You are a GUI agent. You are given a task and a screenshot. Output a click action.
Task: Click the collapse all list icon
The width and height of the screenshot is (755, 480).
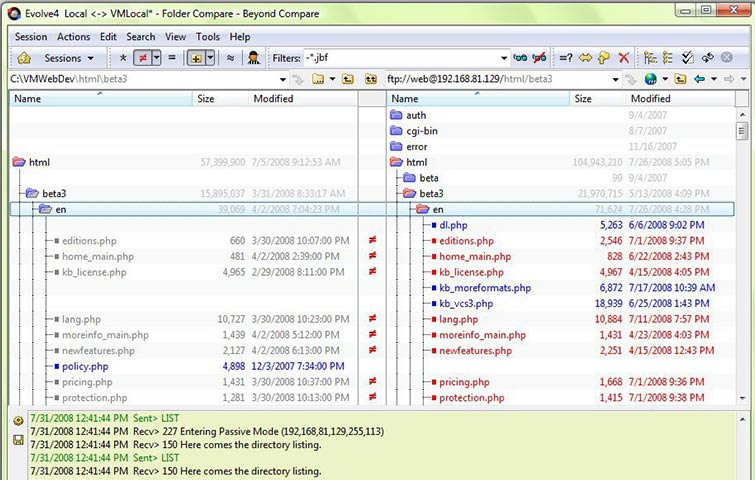tap(668, 58)
